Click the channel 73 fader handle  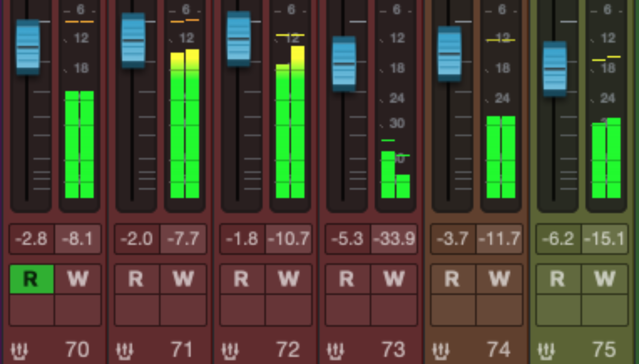point(344,64)
